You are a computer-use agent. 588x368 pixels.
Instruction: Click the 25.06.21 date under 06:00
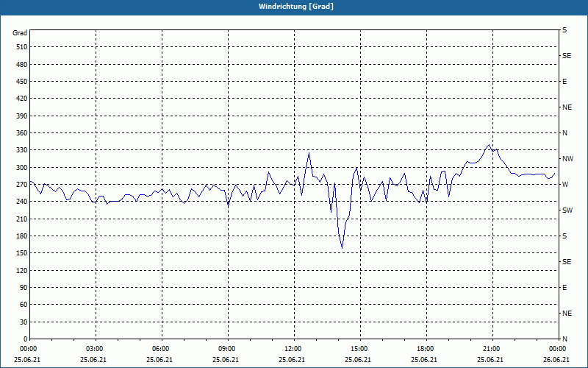tap(159, 360)
